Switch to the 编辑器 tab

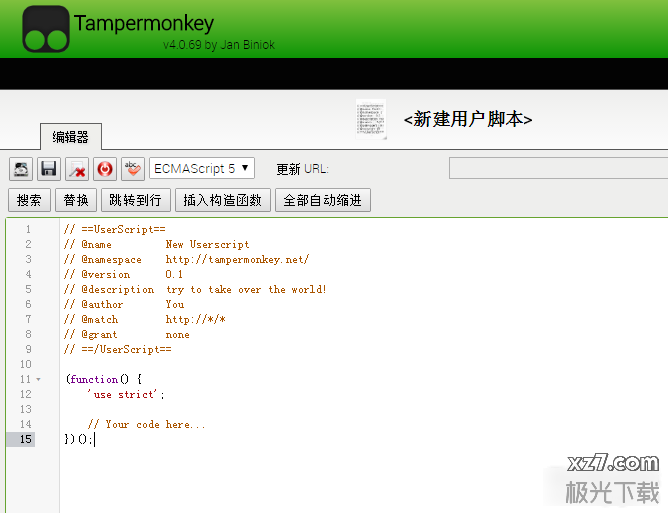pos(71,137)
